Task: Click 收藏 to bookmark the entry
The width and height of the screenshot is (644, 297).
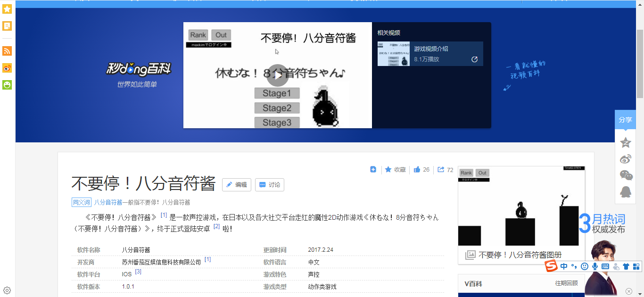Action: coord(396,170)
